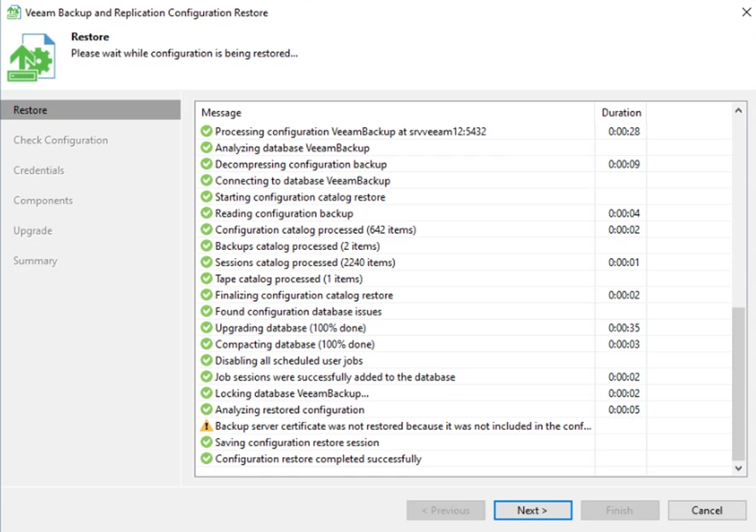Select 'Configuration catalog processed (642 items)' text
The width and height of the screenshot is (756, 532).
[316, 229]
